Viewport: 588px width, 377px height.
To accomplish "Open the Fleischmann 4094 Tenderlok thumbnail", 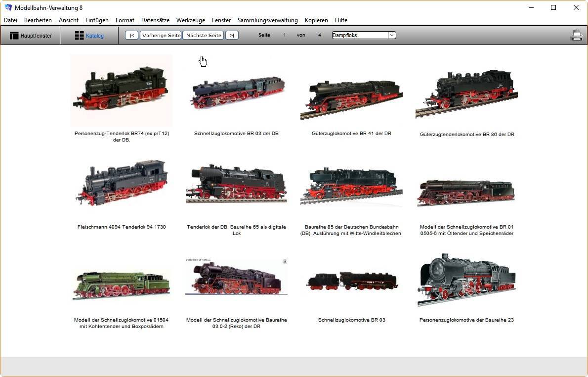I will 122,184.
